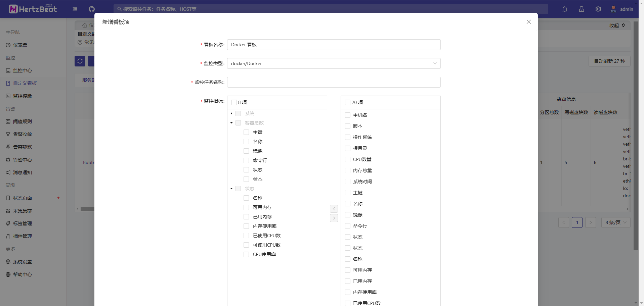
Task: Check 系统时间 in the right list
Action: pyautogui.click(x=348, y=182)
